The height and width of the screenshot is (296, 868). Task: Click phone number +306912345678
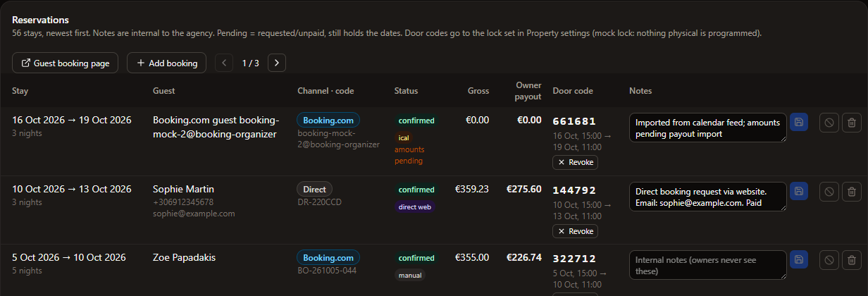[183, 202]
